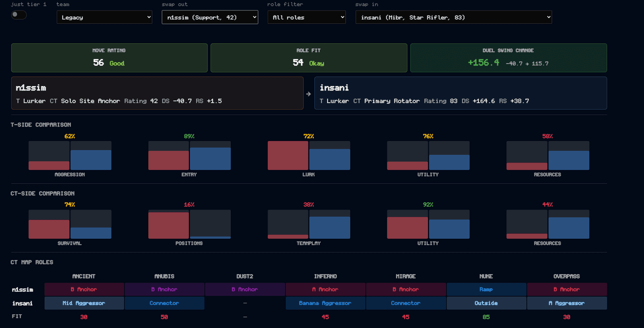This screenshot has width=644, height=328.
Task: Open the swap out player dropdown
Action: pos(210,17)
